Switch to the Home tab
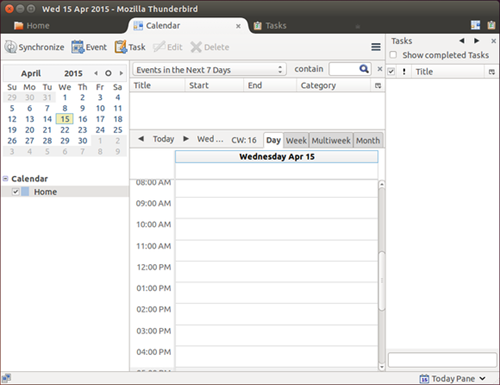Viewport: 500px width, 385px height. (x=32, y=26)
